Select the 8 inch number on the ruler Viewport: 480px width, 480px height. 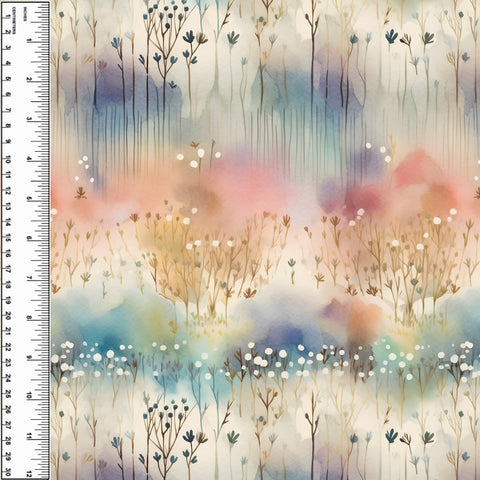(x=29, y=318)
